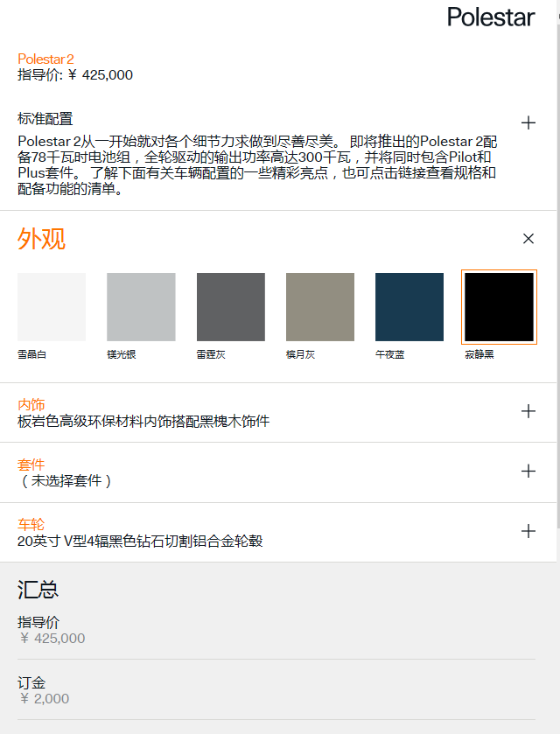Collapse the 外观 section with X icon
The width and height of the screenshot is (560, 734).
528,239
